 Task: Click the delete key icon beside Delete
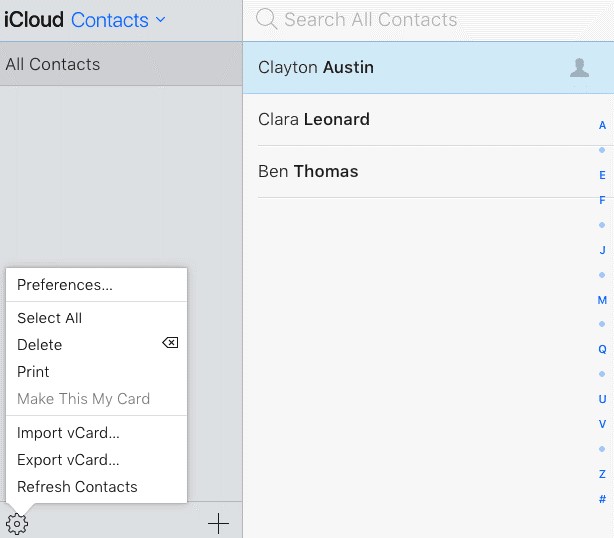170,343
